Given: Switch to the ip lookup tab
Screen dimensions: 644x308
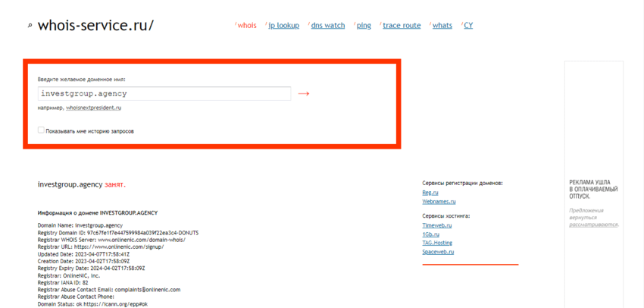Looking at the screenshot, I should coord(283,25).
